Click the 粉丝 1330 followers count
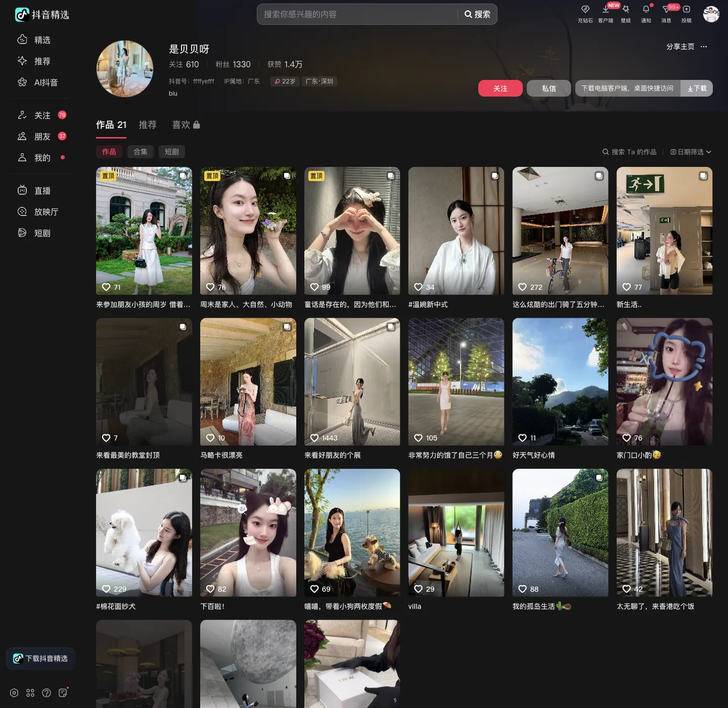The image size is (728, 708). (233, 64)
